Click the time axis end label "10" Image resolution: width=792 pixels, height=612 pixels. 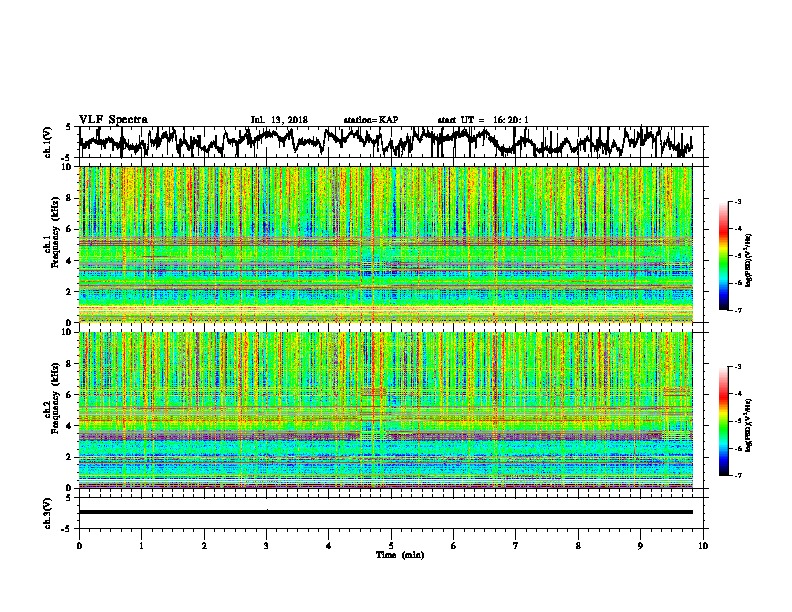pyautogui.click(x=703, y=546)
